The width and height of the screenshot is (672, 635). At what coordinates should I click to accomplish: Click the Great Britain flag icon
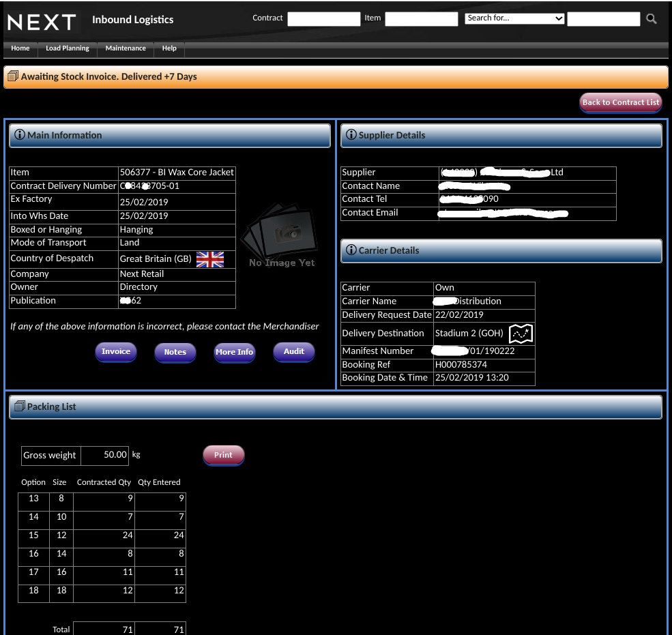(210, 259)
